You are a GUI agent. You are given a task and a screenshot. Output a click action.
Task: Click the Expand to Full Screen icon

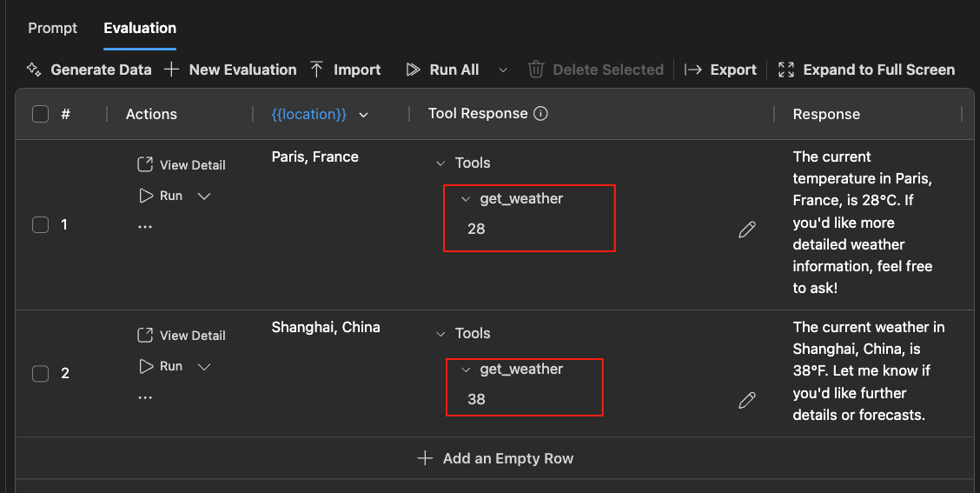coord(786,70)
